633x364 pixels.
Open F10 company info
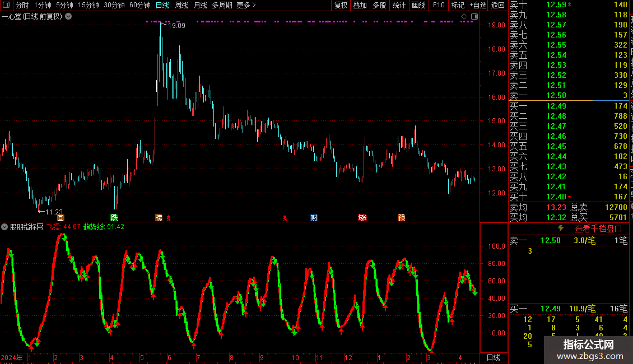439,5
